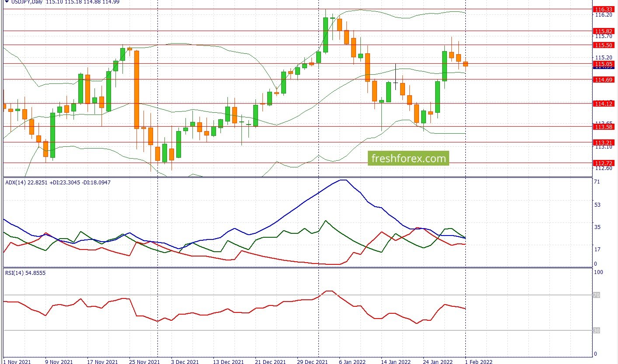Click the 116.20 price axis value
This screenshot has width=618, height=364.
[604, 15]
